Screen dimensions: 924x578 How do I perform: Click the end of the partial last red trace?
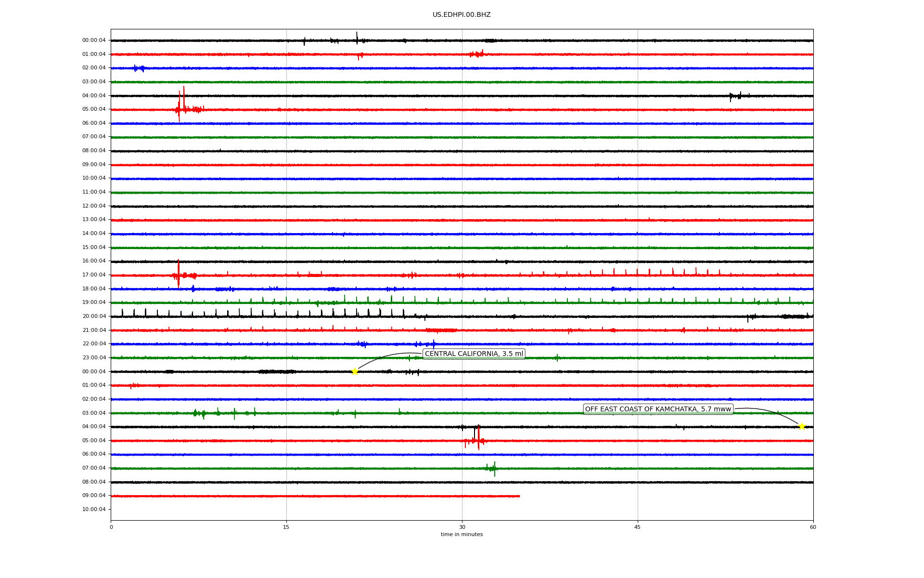519,496
